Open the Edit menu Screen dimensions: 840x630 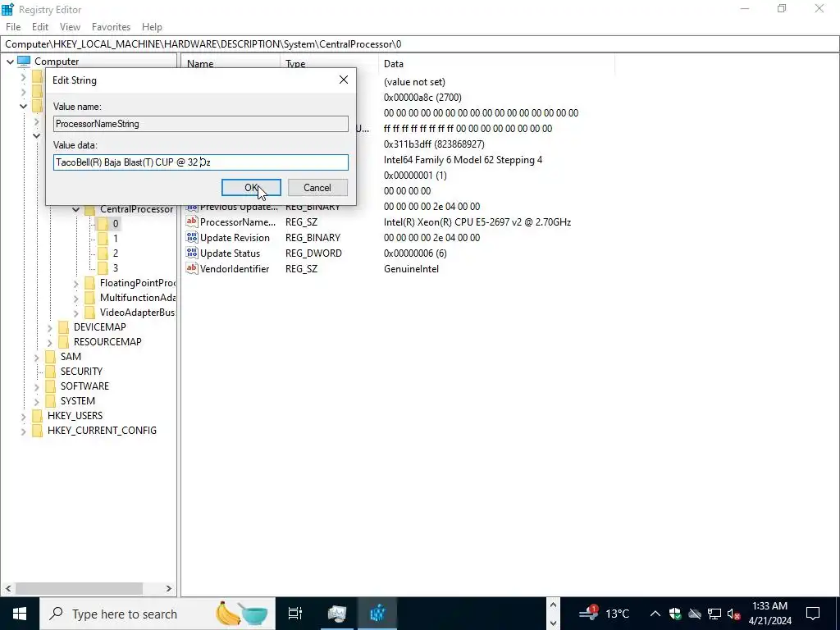click(40, 27)
